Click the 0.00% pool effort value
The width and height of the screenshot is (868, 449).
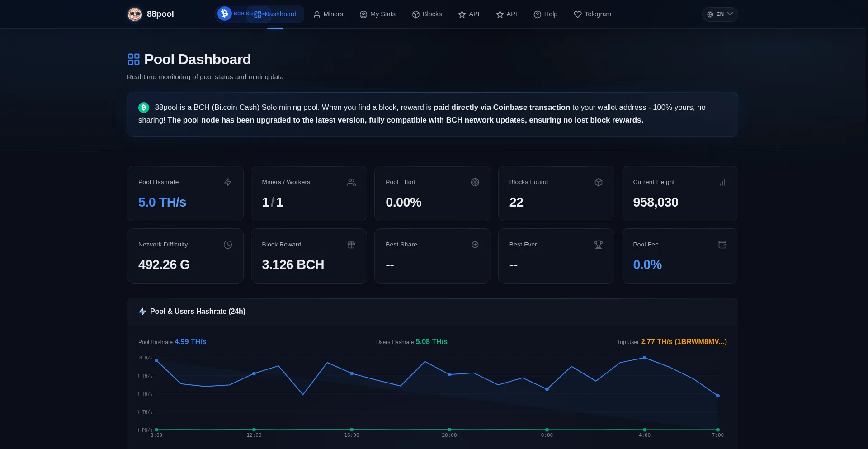point(403,202)
